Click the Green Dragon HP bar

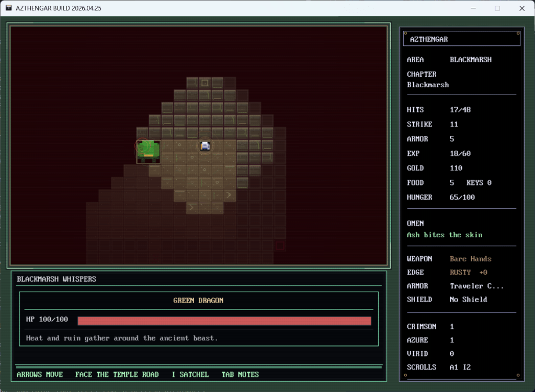[x=224, y=320]
